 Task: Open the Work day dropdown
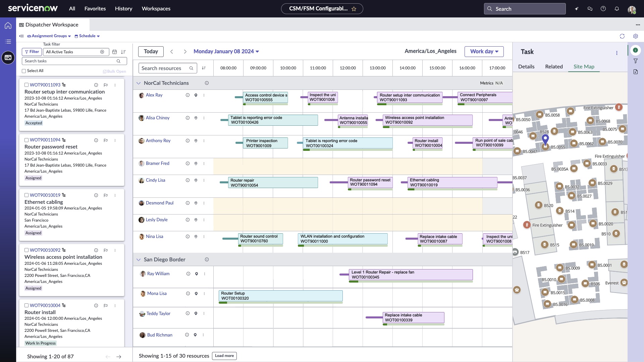click(484, 52)
